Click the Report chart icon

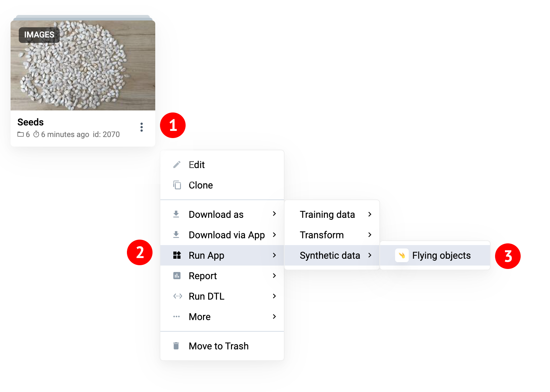pos(177,276)
